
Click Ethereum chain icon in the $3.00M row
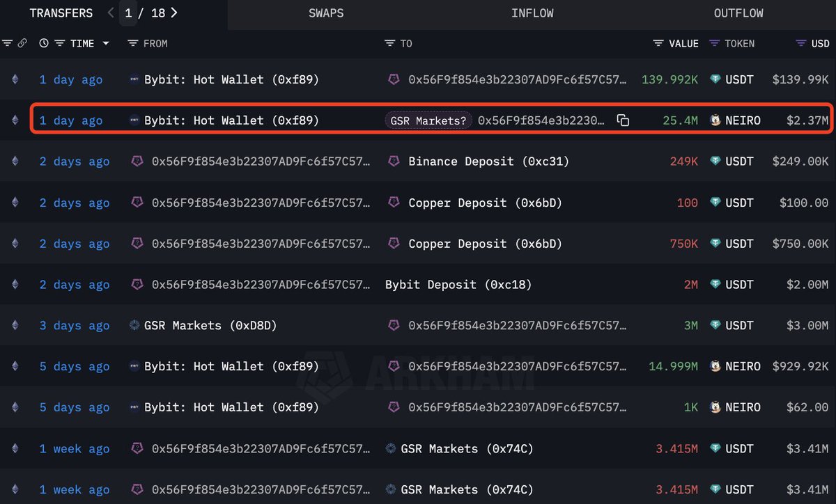[15, 325]
